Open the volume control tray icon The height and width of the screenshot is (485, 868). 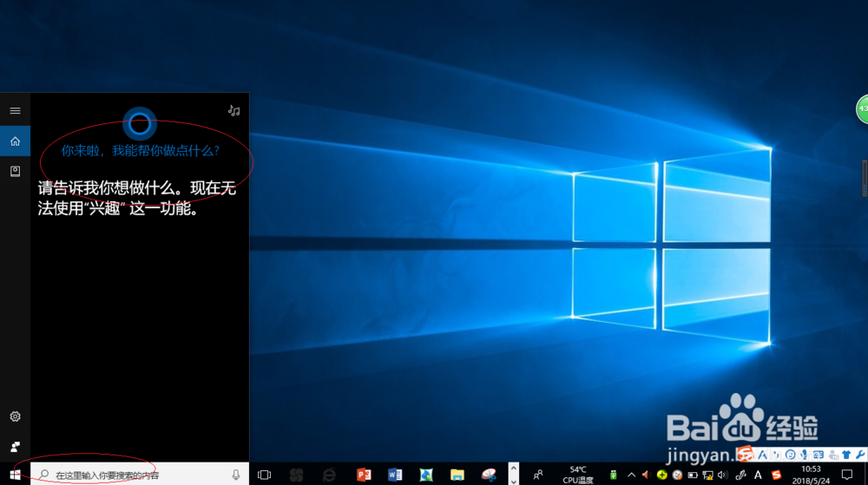723,475
